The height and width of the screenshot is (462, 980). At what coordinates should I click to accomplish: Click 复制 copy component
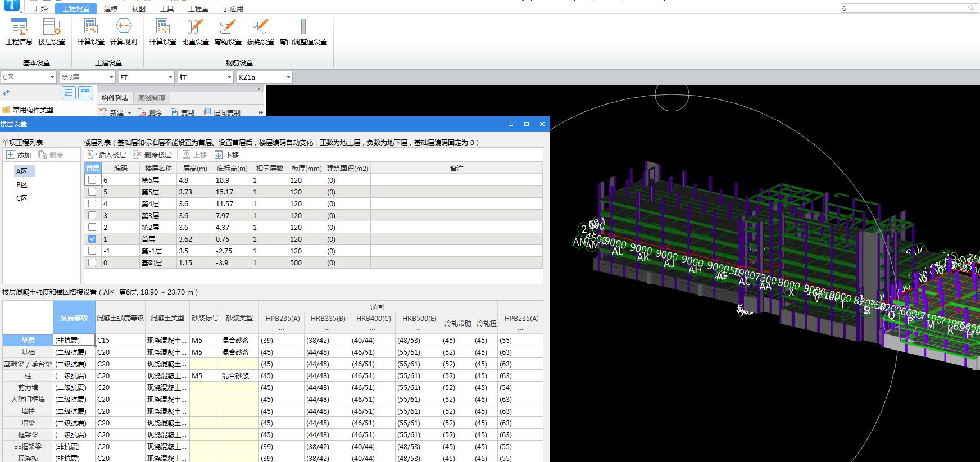pos(183,112)
